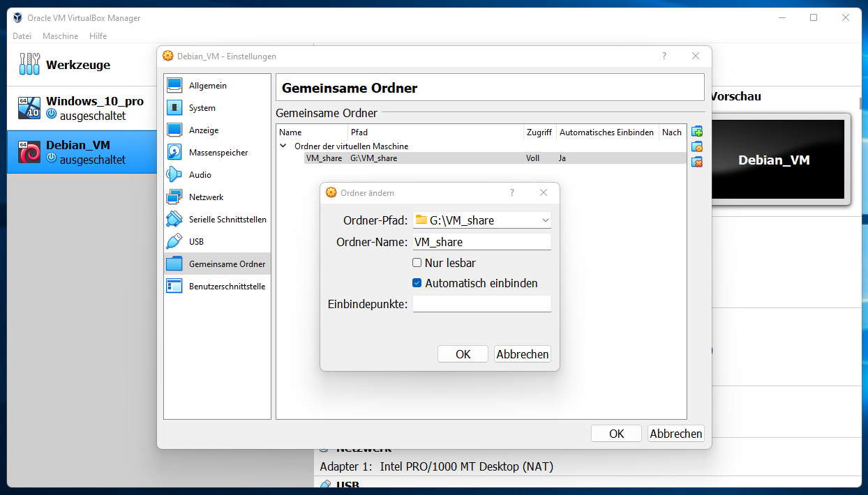Click the Nach column header
868x495 pixels.
pos(672,132)
